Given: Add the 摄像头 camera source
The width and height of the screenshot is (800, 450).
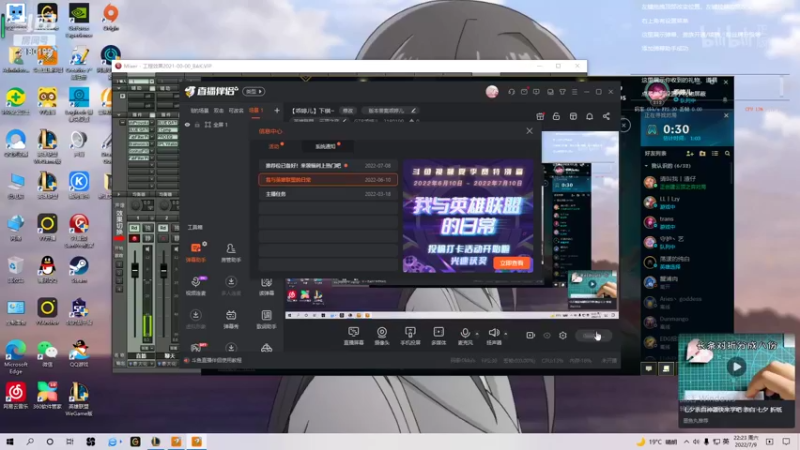Looking at the screenshot, I should pyautogui.click(x=382, y=336).
